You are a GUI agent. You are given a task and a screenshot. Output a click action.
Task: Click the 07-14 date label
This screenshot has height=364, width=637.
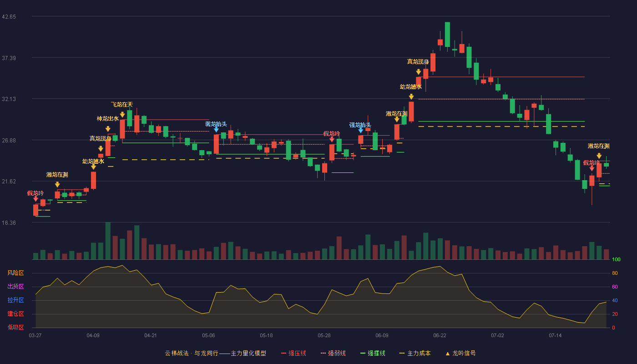(x=555, y=335)
